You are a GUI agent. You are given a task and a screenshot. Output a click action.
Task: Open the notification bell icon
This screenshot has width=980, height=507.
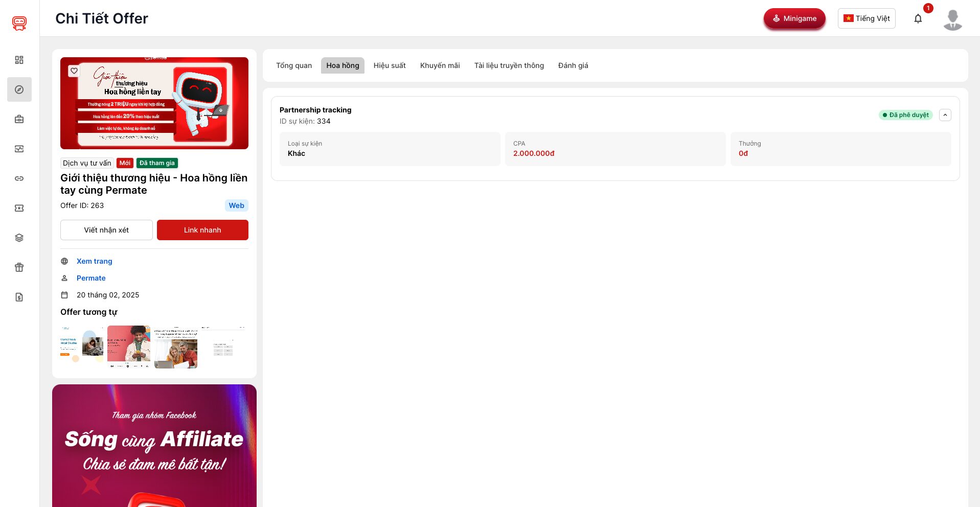[918, 19]
